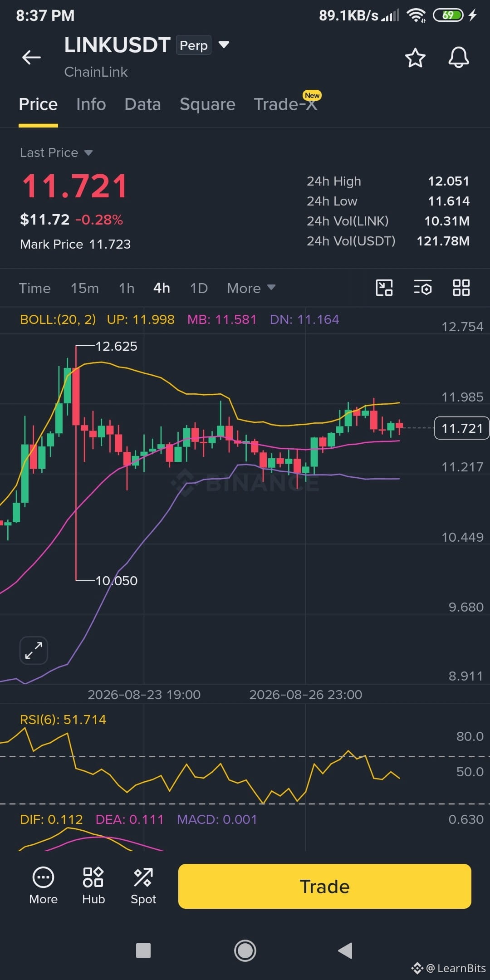Screen dimensions: 490x980
Task: Tap the 24h High value 12.051
Action: [x=449, y=181]
